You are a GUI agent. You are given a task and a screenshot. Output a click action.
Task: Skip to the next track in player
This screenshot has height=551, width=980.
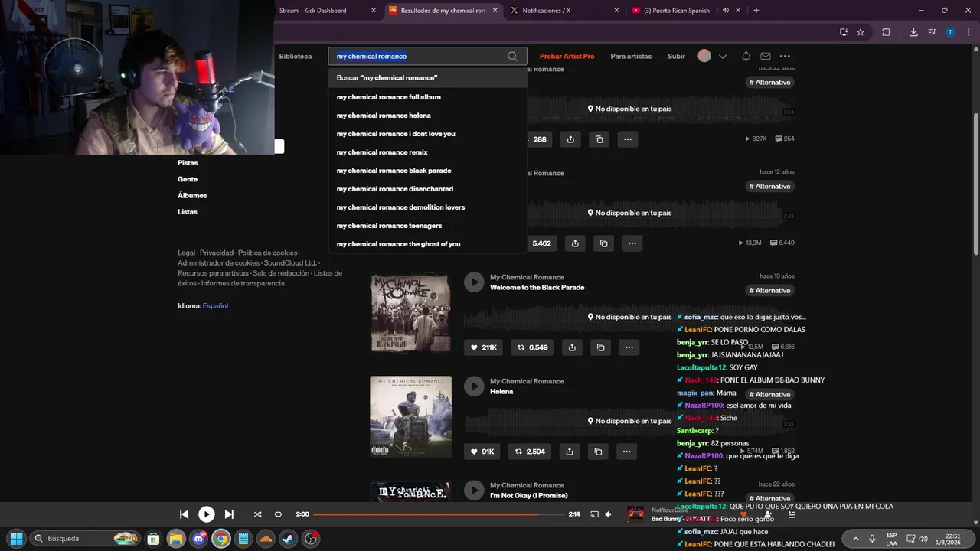point(229,514)
